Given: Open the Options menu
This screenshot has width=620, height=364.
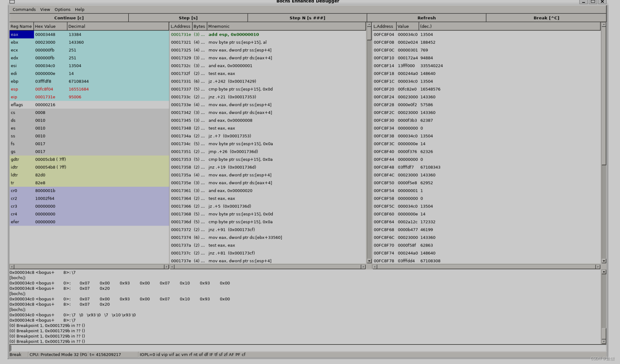Looking at the screenshot, I should (62, 9).
